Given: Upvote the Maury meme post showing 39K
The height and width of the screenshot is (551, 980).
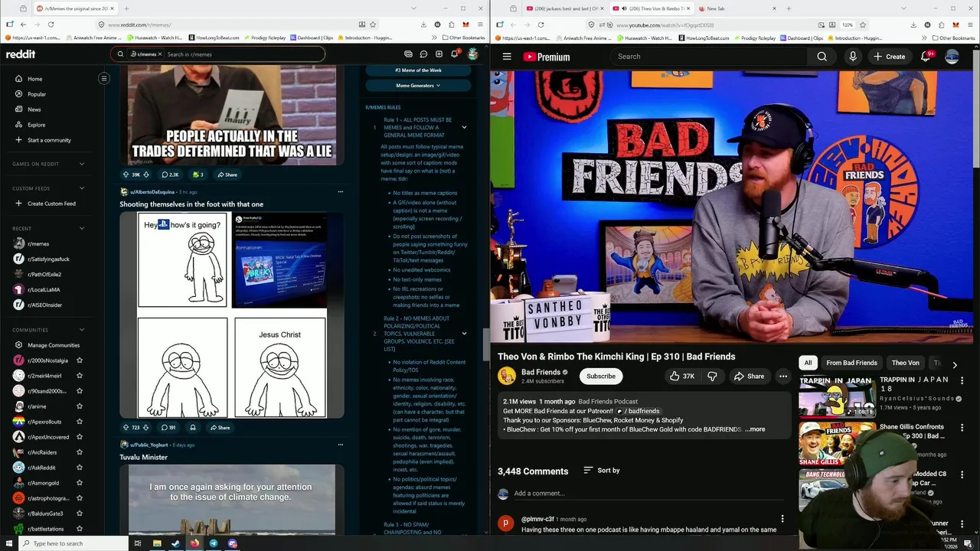Looking at the screenshot, I should pos(126,174).
